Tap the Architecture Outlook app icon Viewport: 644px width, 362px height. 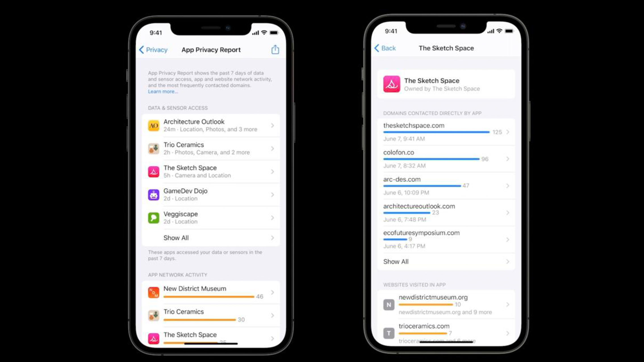(x=153, y=125)
